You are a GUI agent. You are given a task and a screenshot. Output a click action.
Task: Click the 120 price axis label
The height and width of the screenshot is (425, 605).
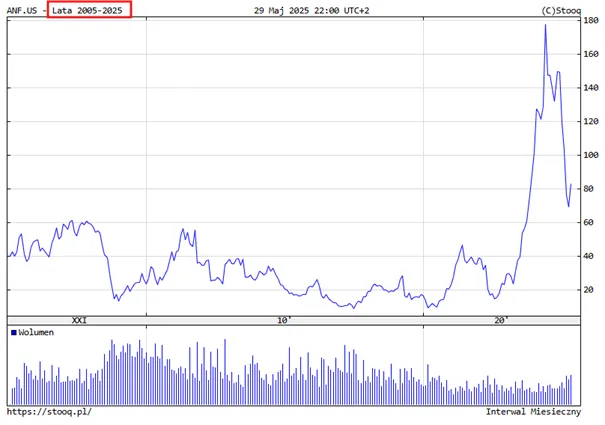pyautogui.click(x=591, y=121)
